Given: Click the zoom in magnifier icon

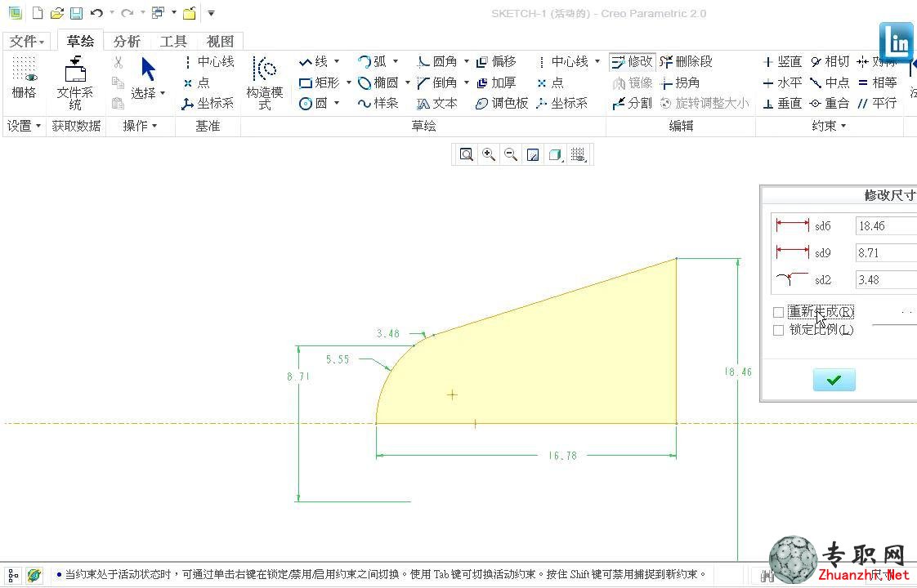Looking at the screenshot, I should (488, 154).
